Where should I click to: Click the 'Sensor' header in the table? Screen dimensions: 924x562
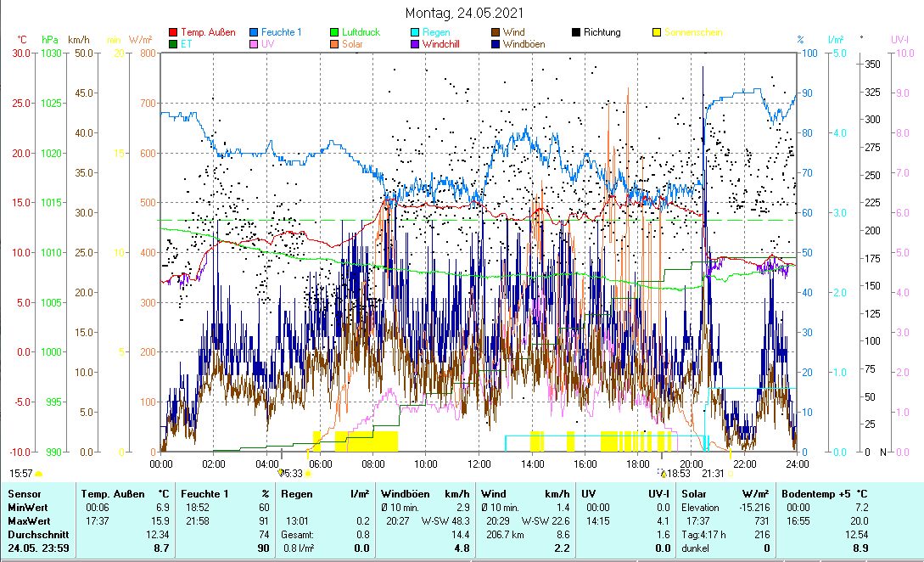pyautogui.click(x=25, y=494)
